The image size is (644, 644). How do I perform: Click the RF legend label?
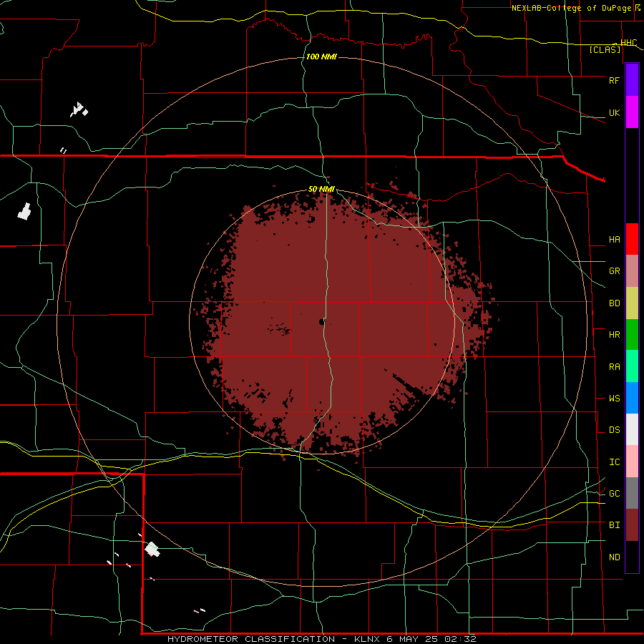click(x=614, y=80)
